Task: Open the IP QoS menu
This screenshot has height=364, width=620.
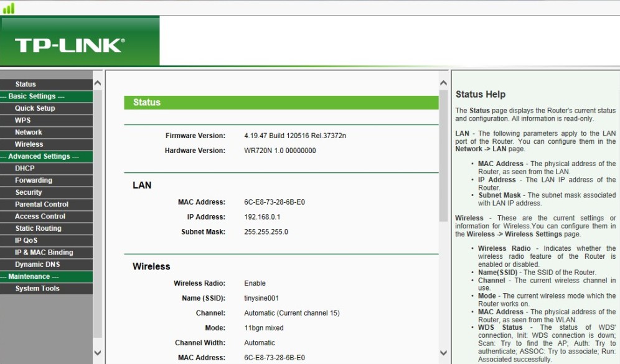Action: [46, 240]
